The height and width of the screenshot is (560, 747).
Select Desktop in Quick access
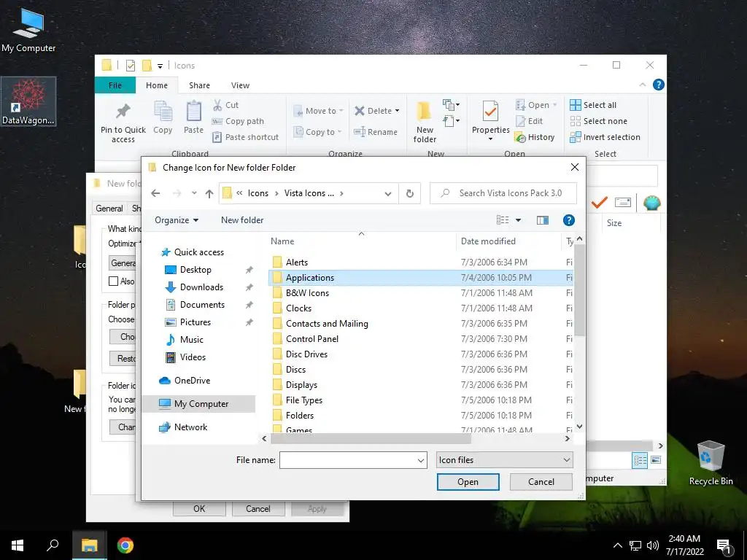click(x=196, y=270)
